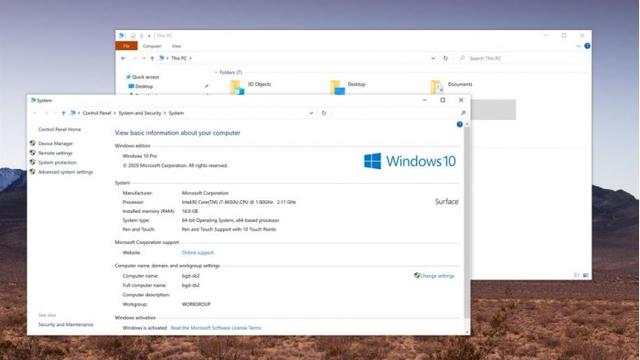Refresh the This PC window
Screen dimensions: 640x360
coord(446,58)
